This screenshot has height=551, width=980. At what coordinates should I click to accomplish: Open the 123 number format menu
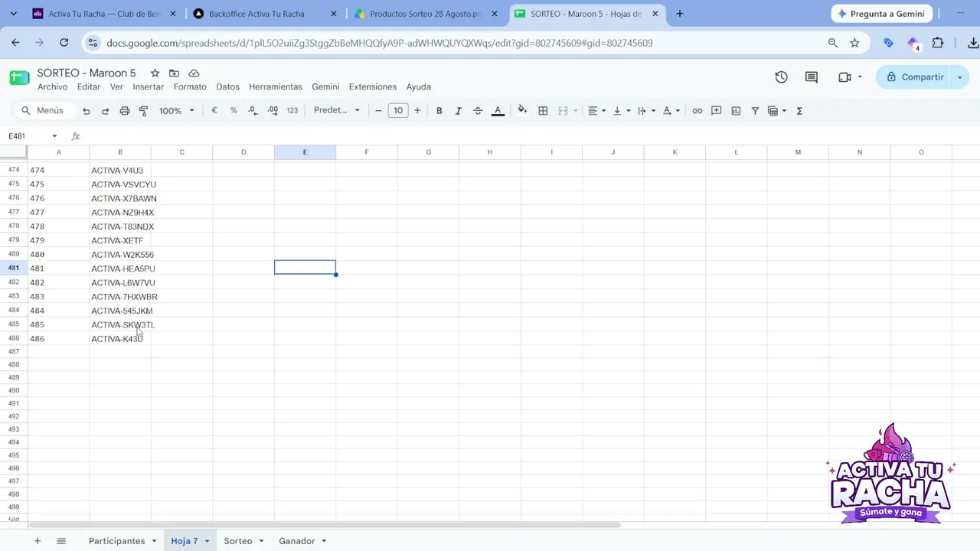pos(292,111)
